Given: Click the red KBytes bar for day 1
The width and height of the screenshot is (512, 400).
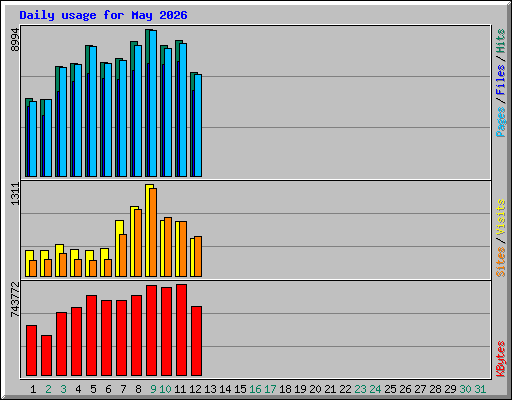Looking at the screenshot, I should point(31,350).
